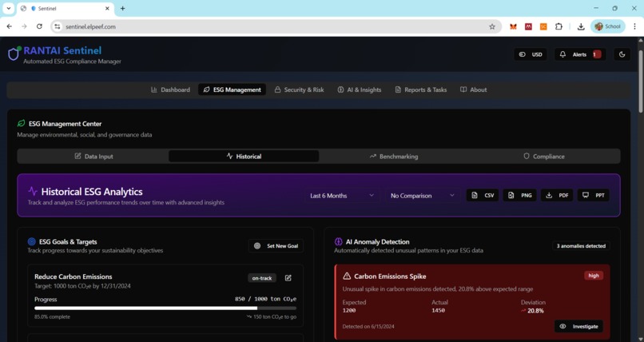Open the School profile button

click(x=608, y=26)
